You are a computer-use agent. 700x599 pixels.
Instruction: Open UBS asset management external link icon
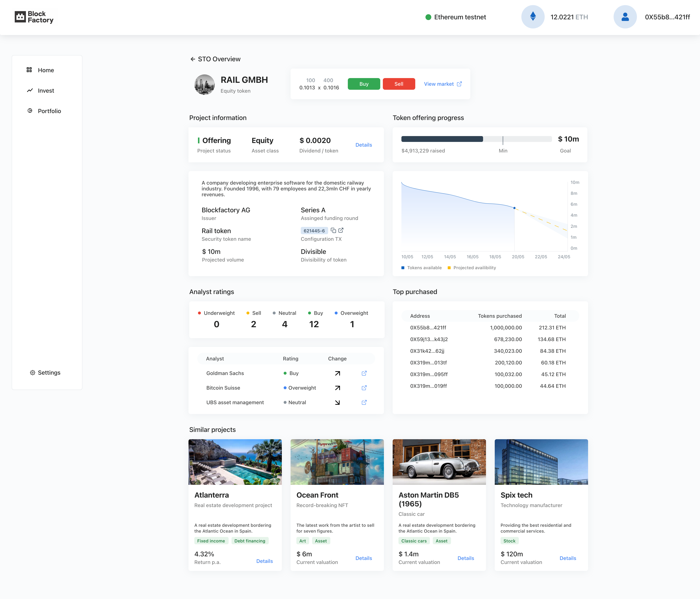(364, 402)
